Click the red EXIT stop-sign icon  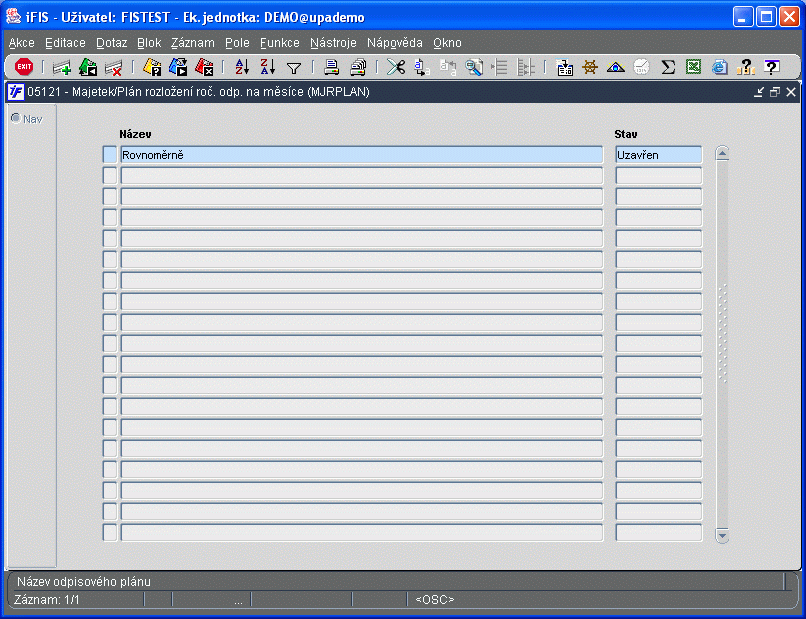pyautogui.click(x=24, y=67)
